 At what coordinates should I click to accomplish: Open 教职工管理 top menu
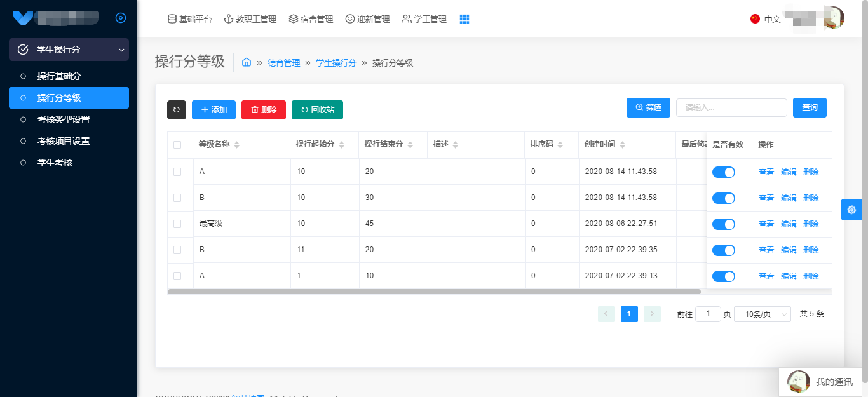coord(250,19)
